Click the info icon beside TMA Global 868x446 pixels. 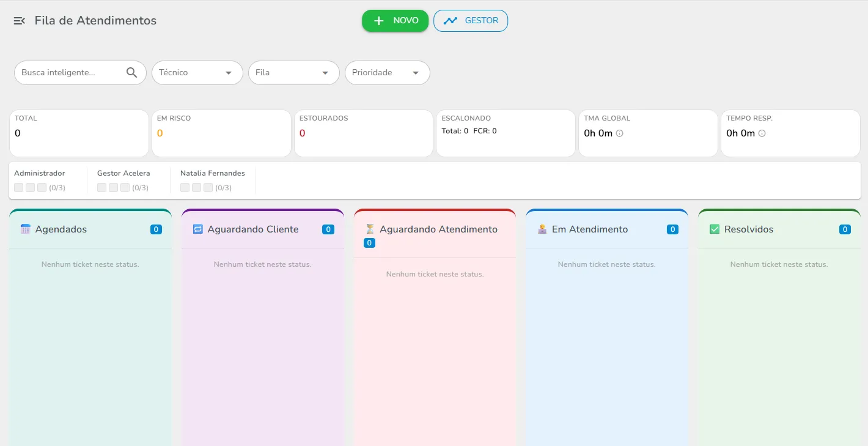point(619,133)
